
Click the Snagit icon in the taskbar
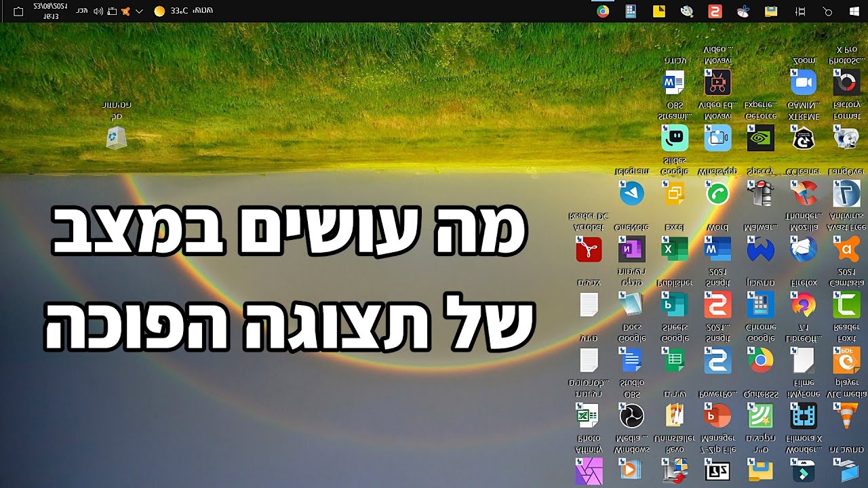[715, 11]
